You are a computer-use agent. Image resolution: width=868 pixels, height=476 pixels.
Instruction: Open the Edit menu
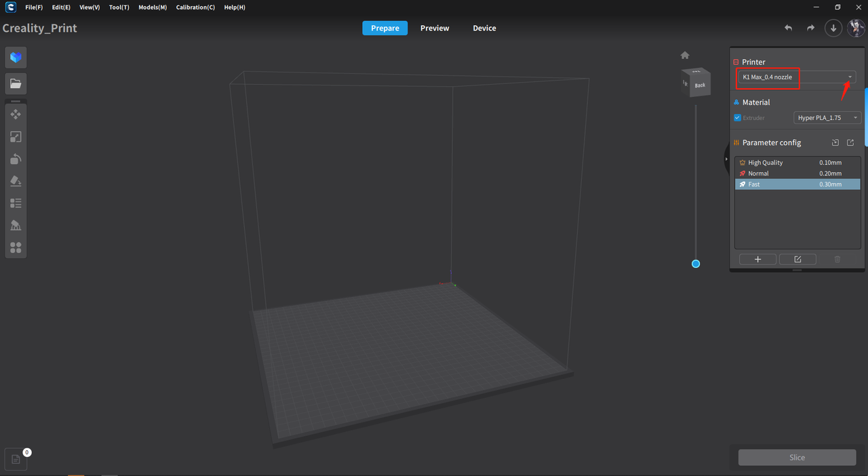pyautogui.click(x=61, y=7)
